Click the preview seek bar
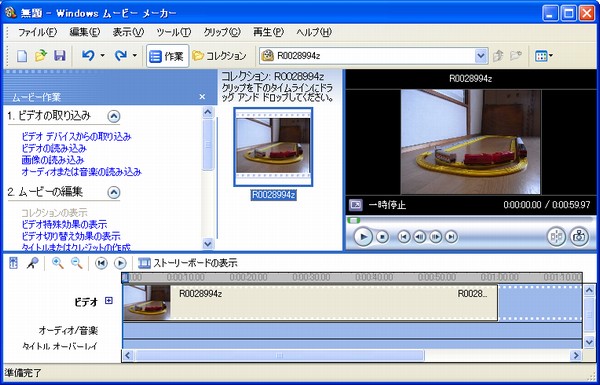This screenshot has width=600, height=385. tap(470, 220)
